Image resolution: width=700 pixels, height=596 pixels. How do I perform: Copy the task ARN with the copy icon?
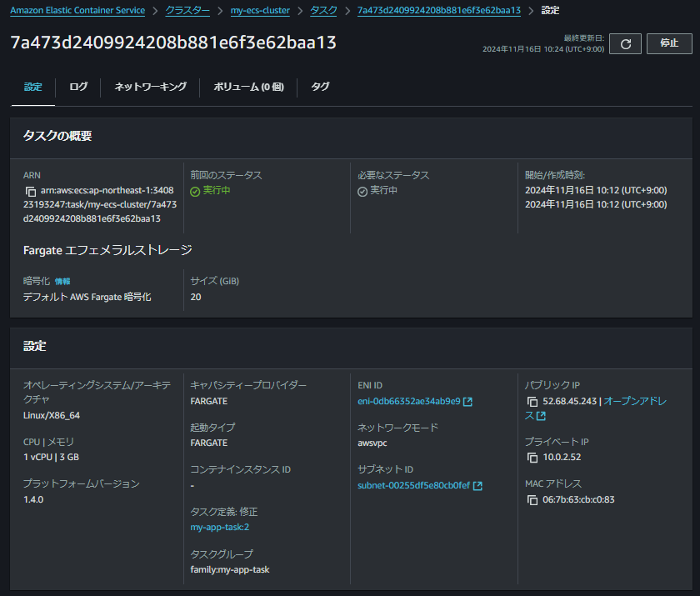point(30,192)
